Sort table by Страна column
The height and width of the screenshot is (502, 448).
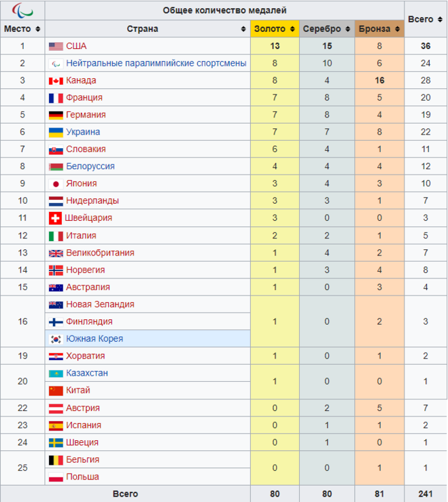[243, 29]
